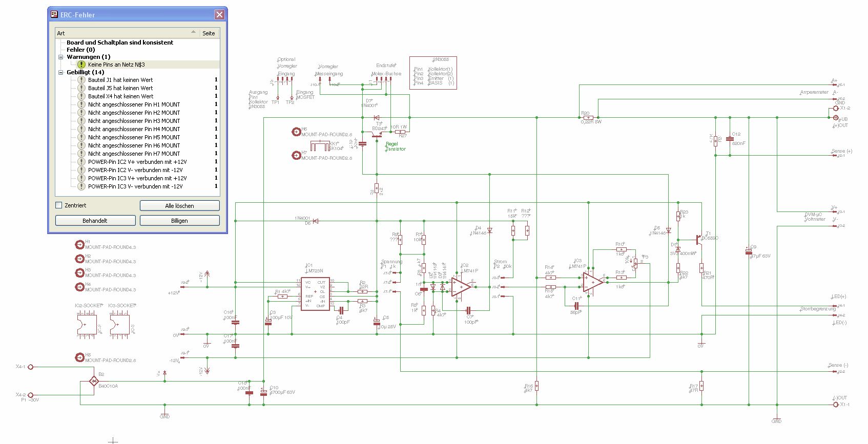The width and height of the screenshot is (868, 444).
Task: Click the icon for IC2 V+ power pin
Action: click(x=81, y=162)
